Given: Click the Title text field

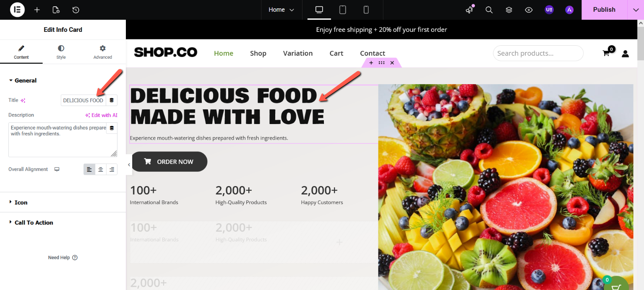Looking at the screenshot, I should click(x=83, y=100).
